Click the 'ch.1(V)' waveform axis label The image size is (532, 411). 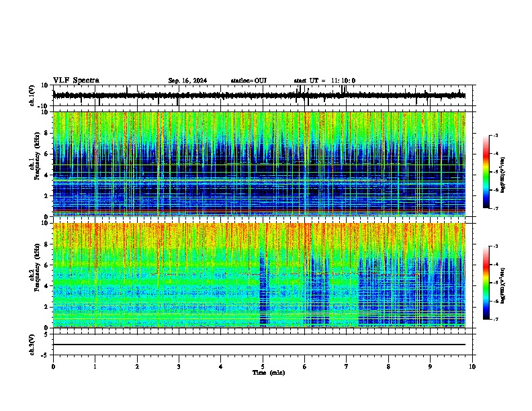point(32,95)
